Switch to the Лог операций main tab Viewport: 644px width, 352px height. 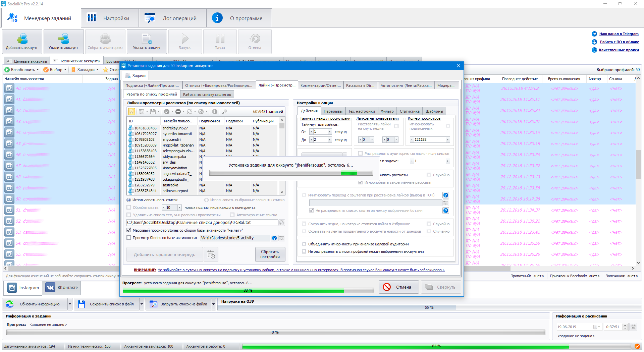tap(172, 18)
